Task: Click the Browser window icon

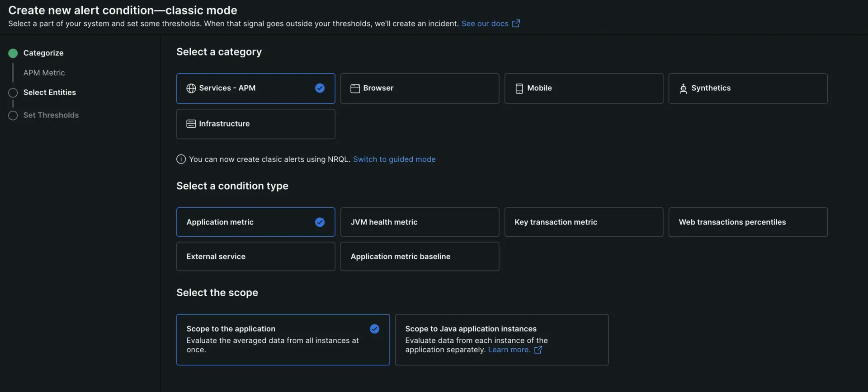Action: point(355,89)
